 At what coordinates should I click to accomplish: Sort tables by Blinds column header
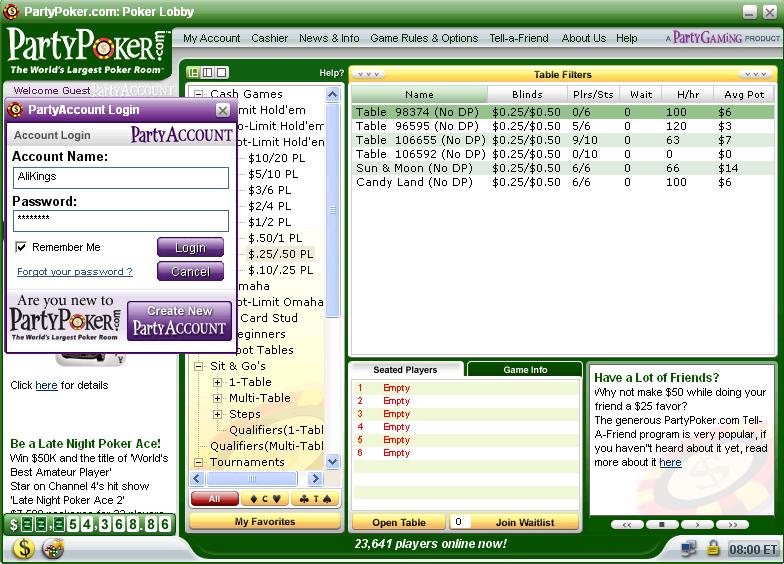point(527,94)
